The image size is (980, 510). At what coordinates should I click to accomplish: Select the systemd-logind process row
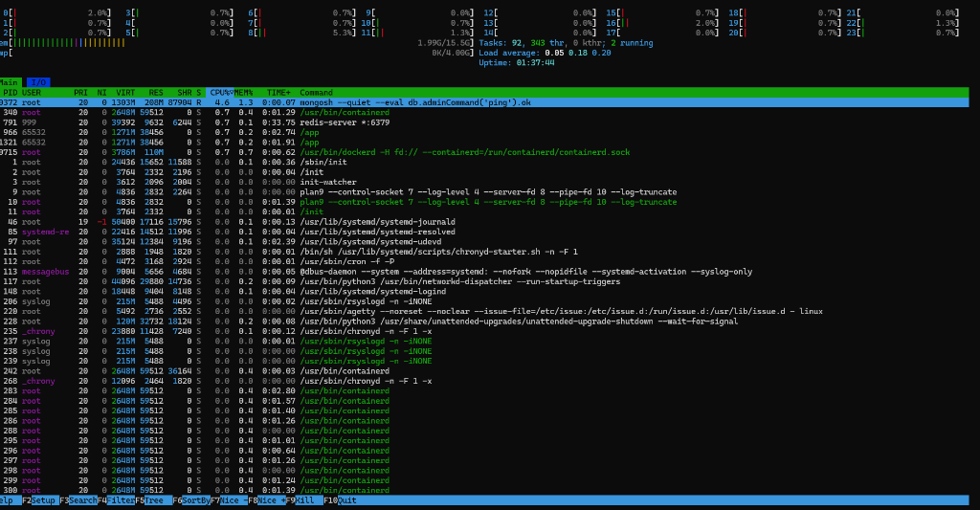[484, 292]
